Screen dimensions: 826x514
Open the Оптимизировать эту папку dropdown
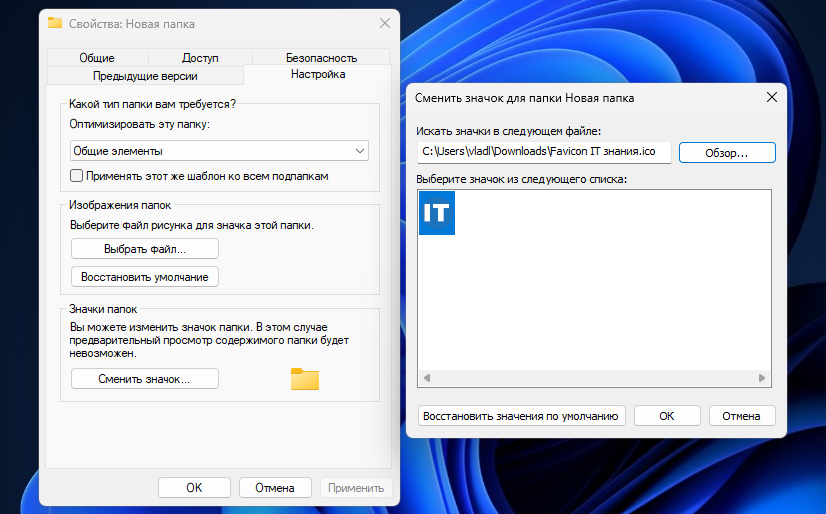(x=219, y=151)
